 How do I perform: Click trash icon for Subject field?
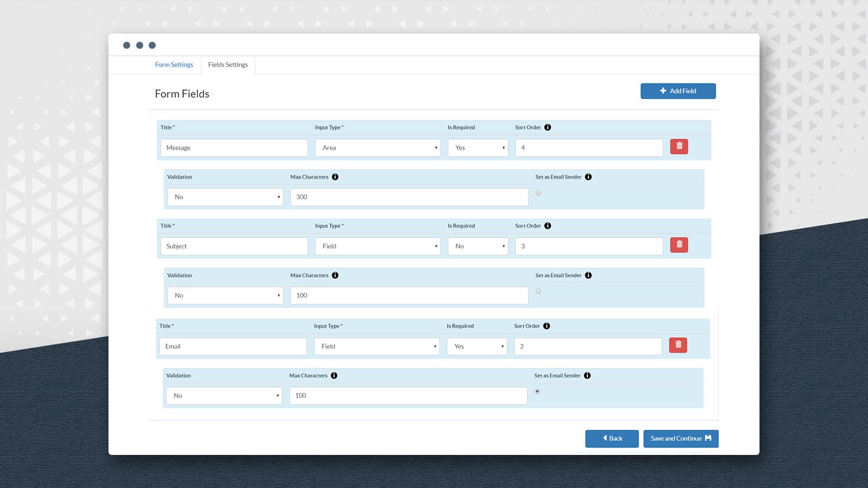(679, 245)
